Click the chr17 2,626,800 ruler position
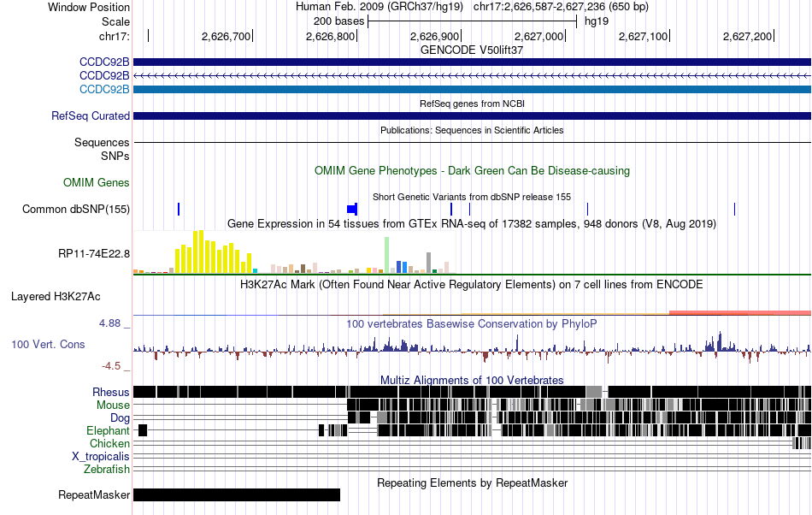Image resolution: width=812 pixels, height=515 pixels. click(x=331, y=36)
